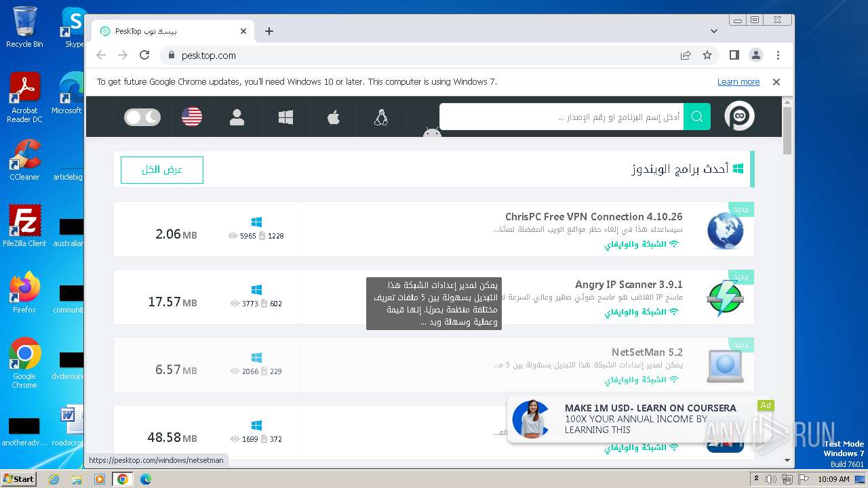Open NetSetMan 5.2 link
The width and height of the screenshot is (868, 488).
point(647,352)
